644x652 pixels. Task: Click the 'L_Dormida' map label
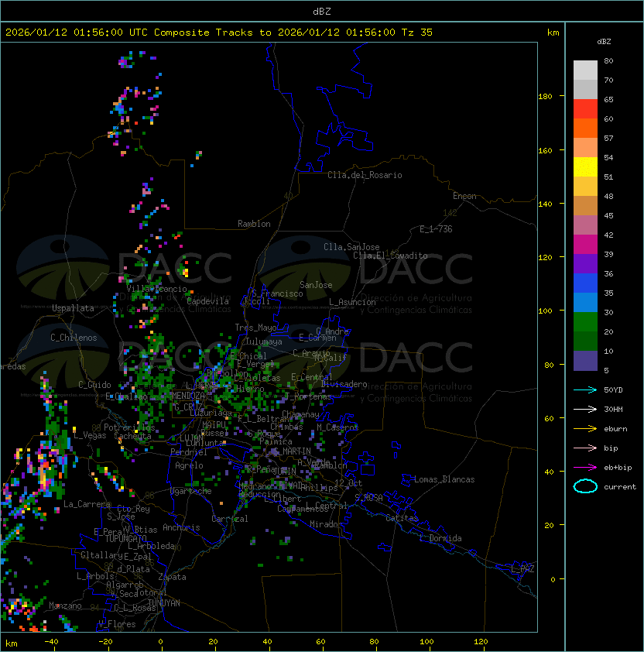pyautogui.click(x=440, y=538)
